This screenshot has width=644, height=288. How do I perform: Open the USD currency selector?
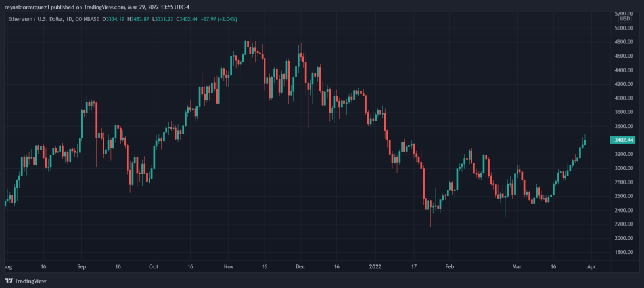[x=624, y=18]
